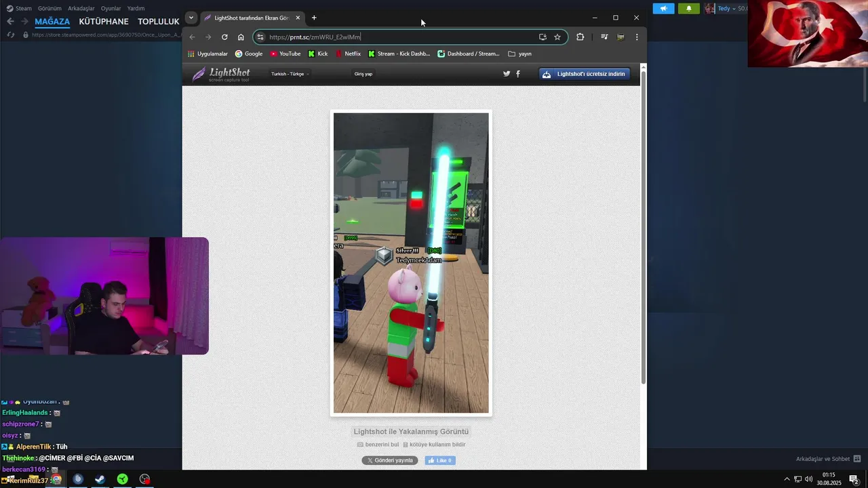868x488 pixels.
Task: Open Steam Oyunlar menu
Action: tap(111, 9)
